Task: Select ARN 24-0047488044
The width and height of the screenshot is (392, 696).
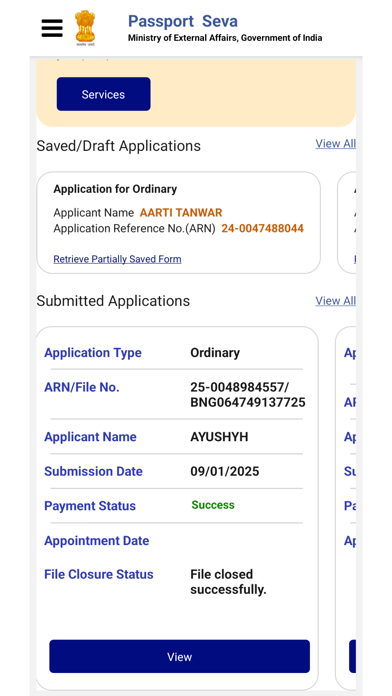Action: pos(263,229)
